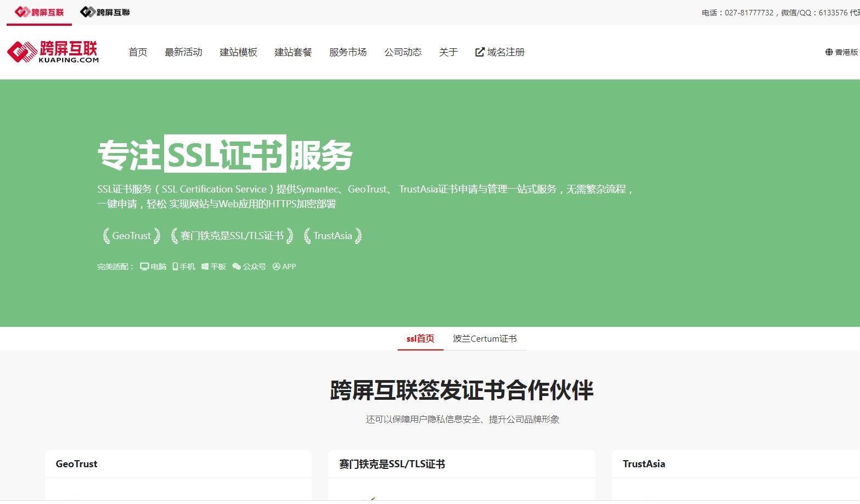Click the TrustAsia laurel badge in banner
This screenshot has width=860, height=504.
333,236
